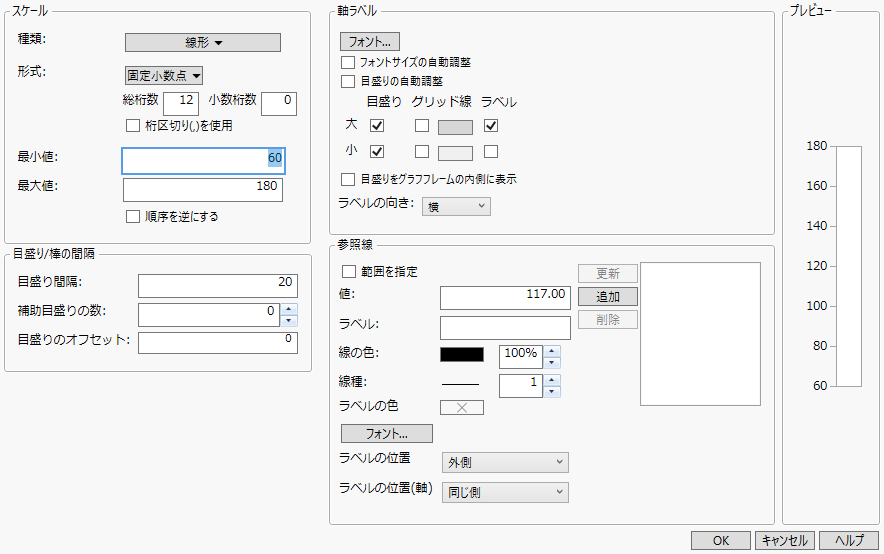
Task: Open ラベルの位置(軸) dropdown showing 同じ側
Action: [505, 492]
